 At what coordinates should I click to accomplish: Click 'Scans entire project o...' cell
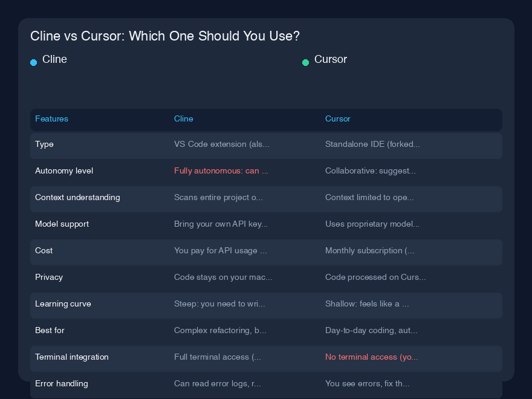218,198
